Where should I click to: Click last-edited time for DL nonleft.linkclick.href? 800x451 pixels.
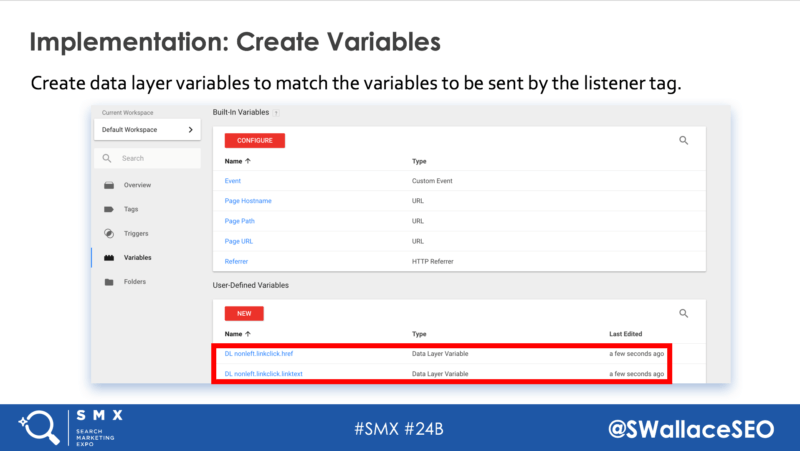(637, 354)
